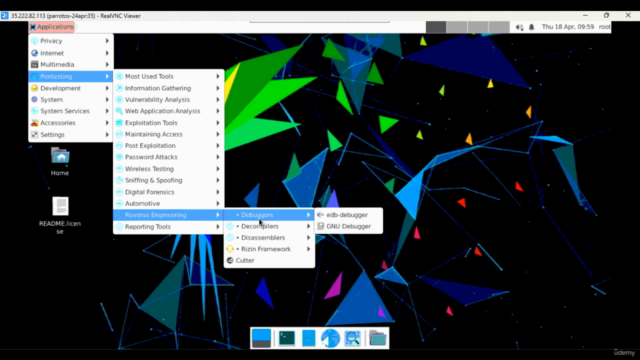The image size is (640, 360).
Task: Open Password Attacks submenu
Action: click(169, 157)
